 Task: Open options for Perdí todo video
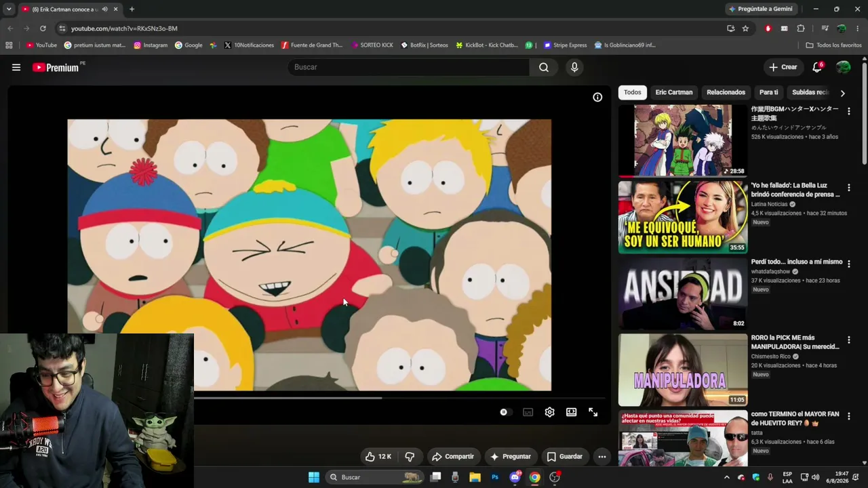pos(848,263)
